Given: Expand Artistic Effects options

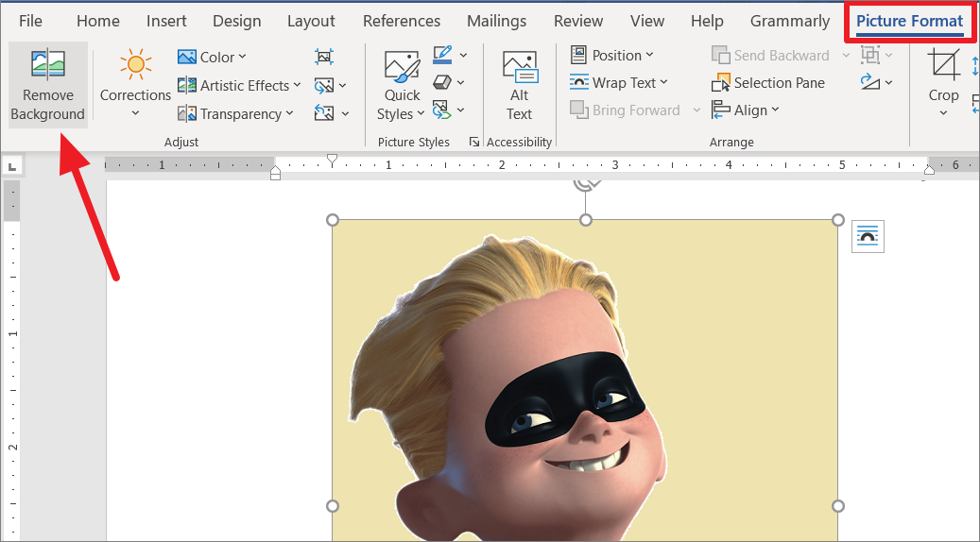Looking at the screenshot, I should click(x=239, y=85).
